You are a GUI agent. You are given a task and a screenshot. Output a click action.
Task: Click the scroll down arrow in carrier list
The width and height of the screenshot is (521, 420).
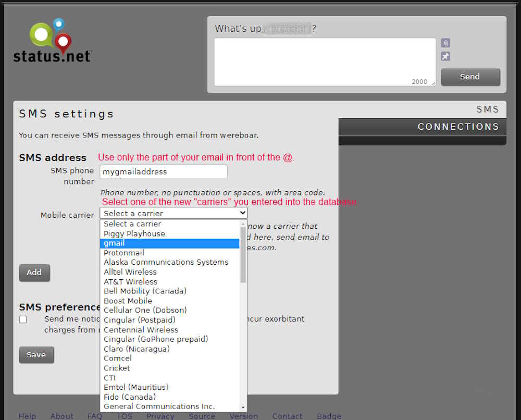pyautogui.click(x=243, y=407)
